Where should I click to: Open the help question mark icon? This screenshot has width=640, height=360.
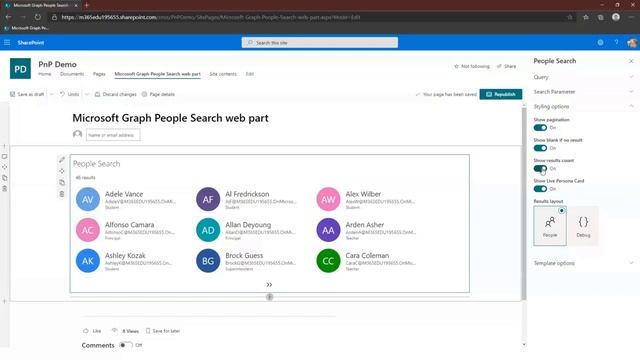[x=616, y=42]
